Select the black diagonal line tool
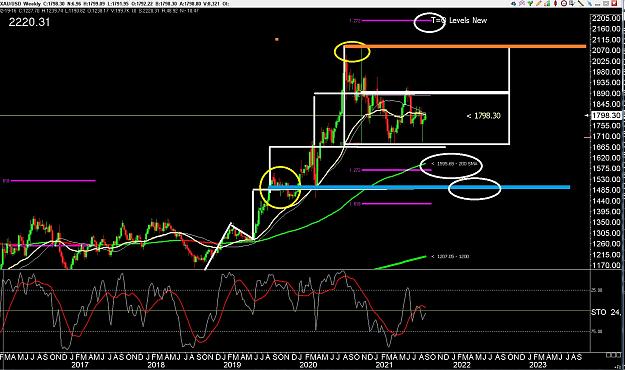This screenshot has width=625, height=370. tap(581, 3)
